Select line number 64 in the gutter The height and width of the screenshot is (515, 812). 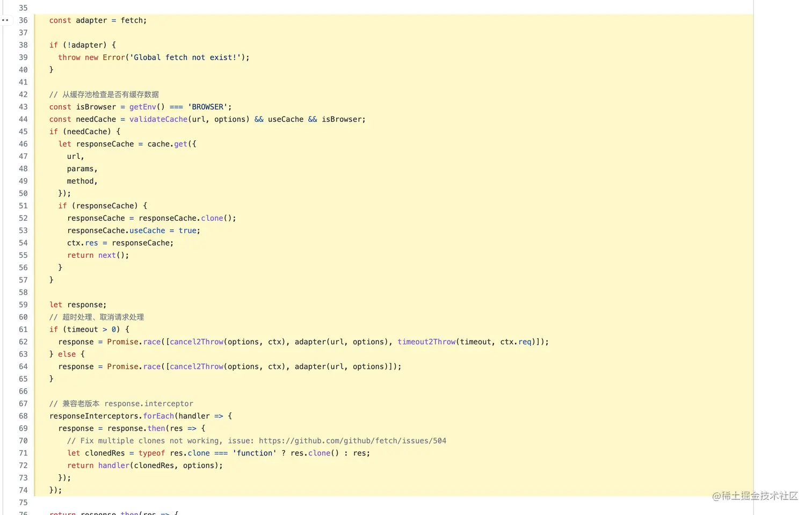click(23, 366)
